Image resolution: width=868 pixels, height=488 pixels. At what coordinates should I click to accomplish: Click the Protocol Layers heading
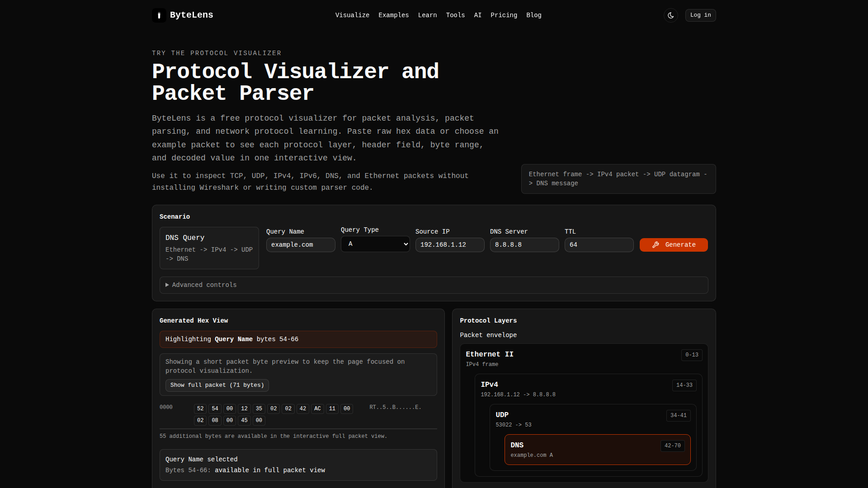[488, 321]
